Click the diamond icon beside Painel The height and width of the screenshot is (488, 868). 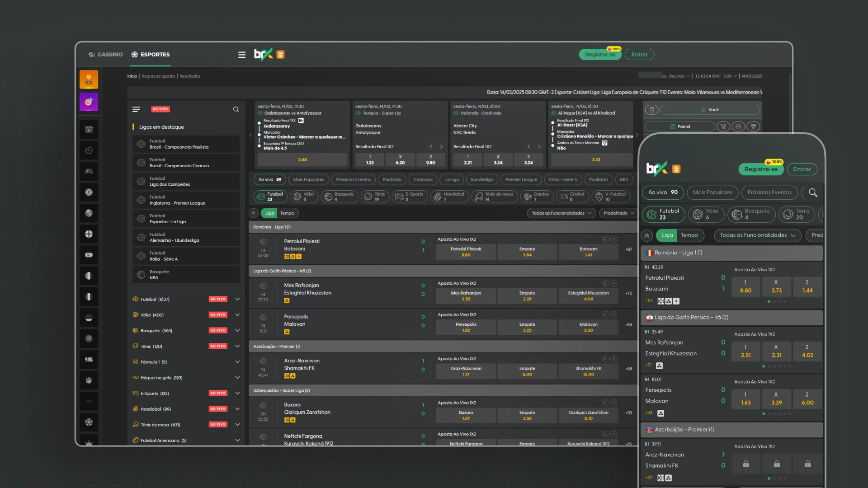pyautogui.click(x=753, y=127)
